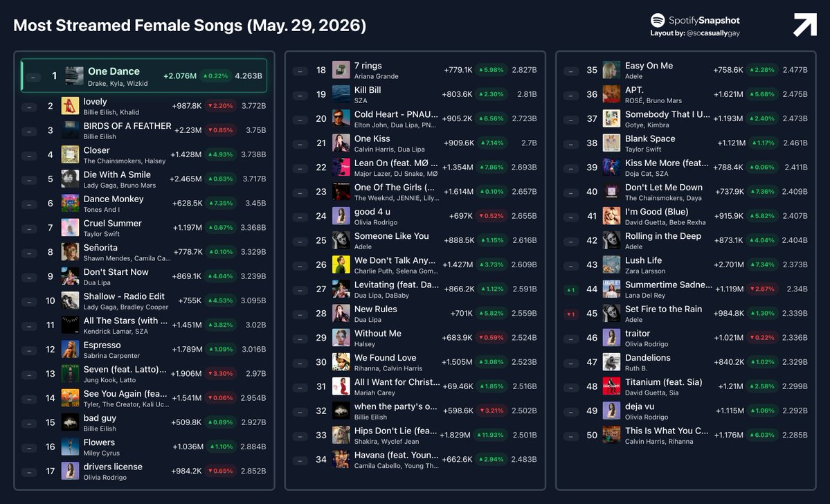Select the Closer album artwork
The height and width of the screenshot is (504, 830).
[70, 154]
